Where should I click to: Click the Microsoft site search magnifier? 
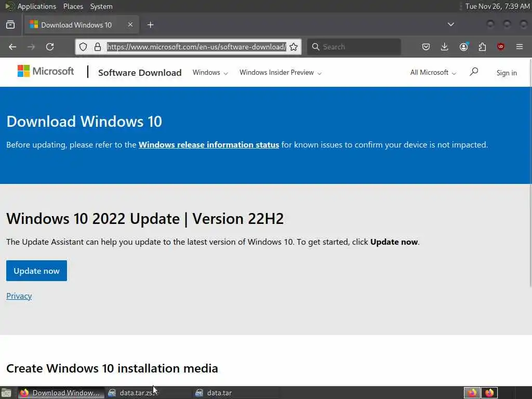pos(474,72)
